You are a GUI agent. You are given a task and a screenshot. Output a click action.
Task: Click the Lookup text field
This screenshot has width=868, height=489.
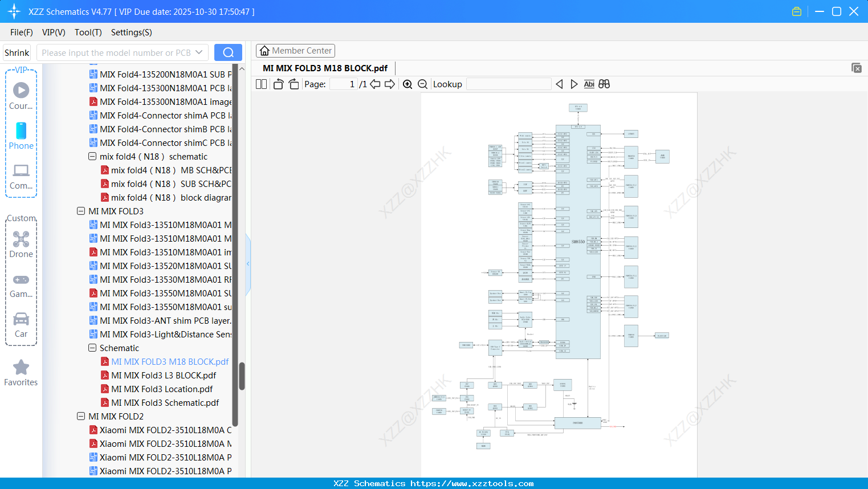click(509, 84)
